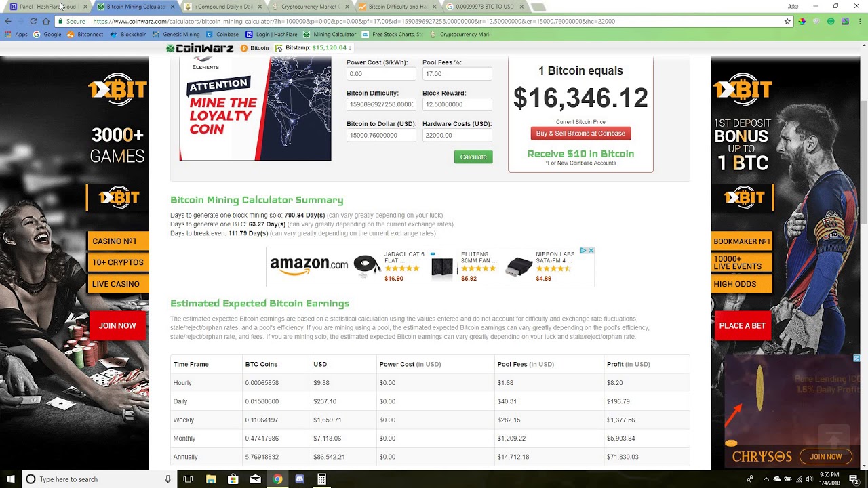
Task: Click Buy & Sell Bitcoins at Coinbase
Action: coord(580,134)
